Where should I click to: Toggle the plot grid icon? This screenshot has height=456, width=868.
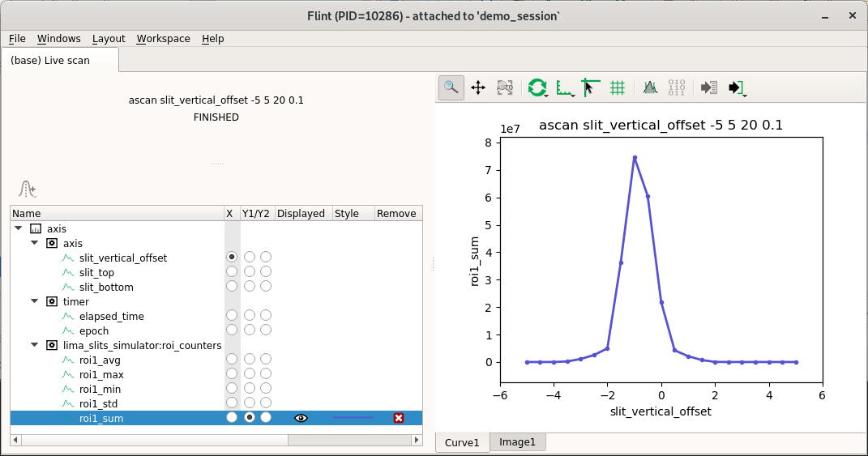click(618, 87)
